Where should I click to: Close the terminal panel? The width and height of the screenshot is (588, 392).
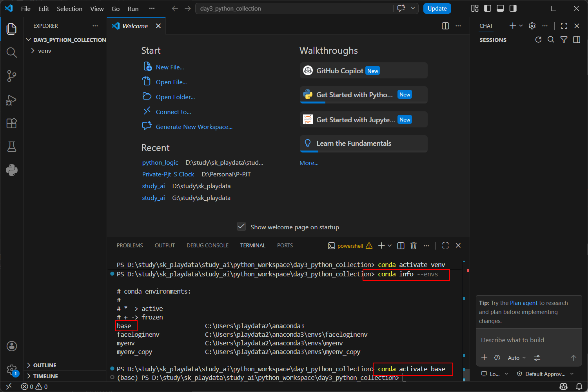(x=458, y=245)
